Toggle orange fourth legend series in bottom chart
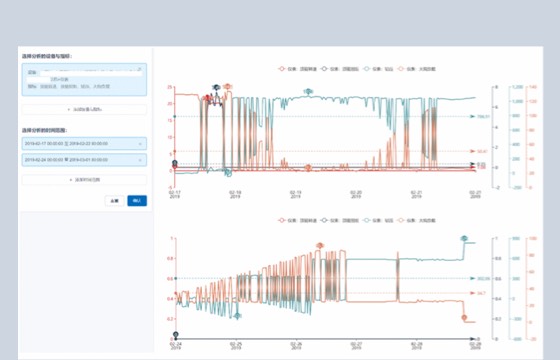 [416, 220]
